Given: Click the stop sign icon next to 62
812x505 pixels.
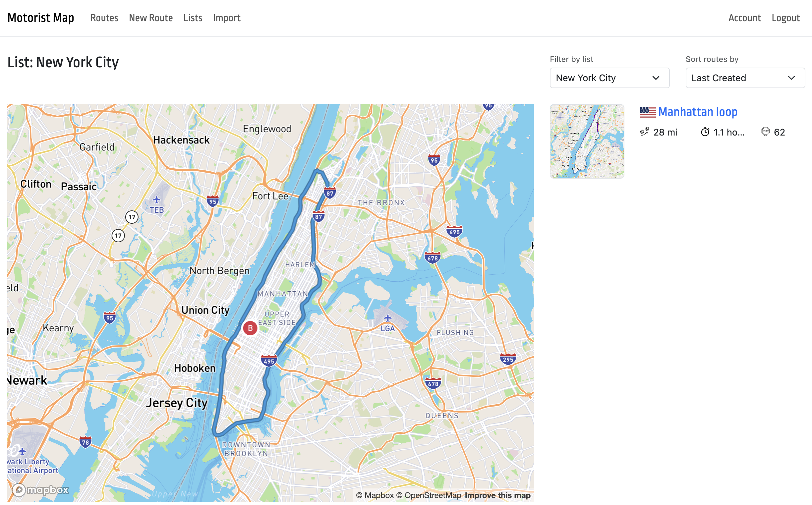Looking at the screenshot, I should pyautogui.click(x=765, y=132).
